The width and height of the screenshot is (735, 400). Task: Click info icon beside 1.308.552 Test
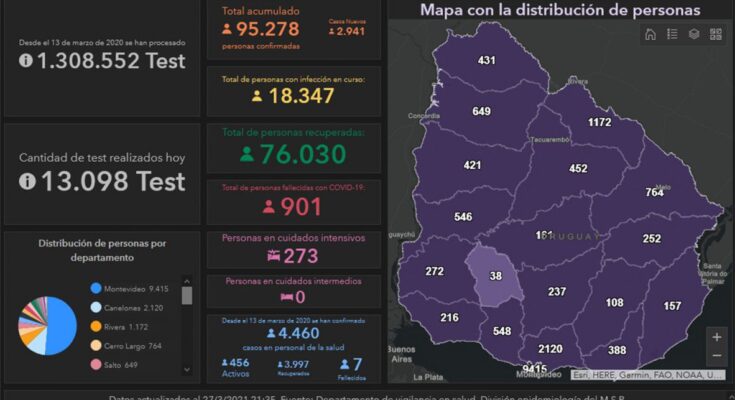(26, 60)
